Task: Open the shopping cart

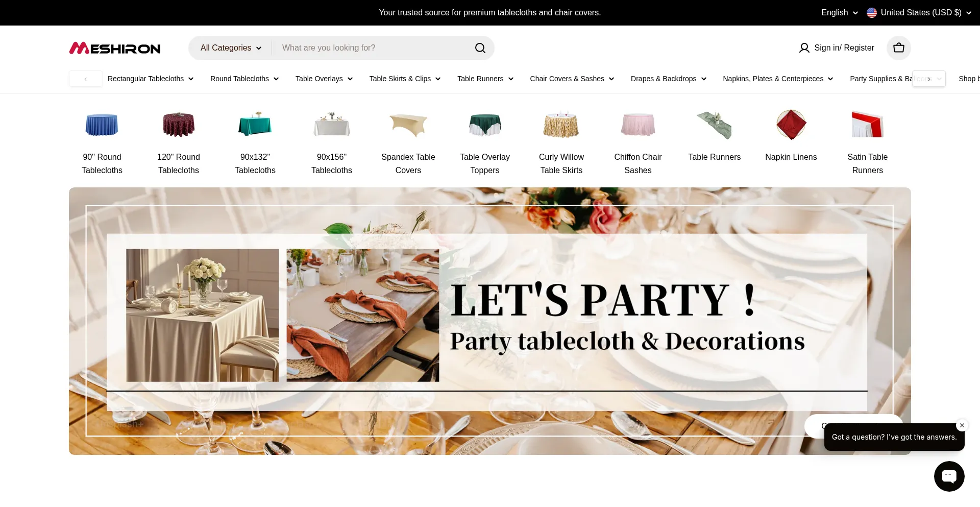Action: pos(899,48)
